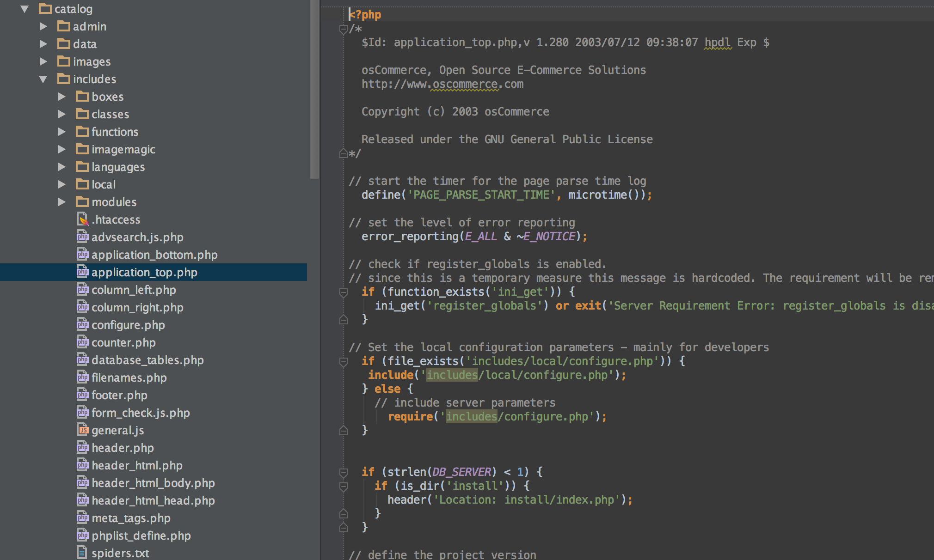Toggle code fold at the file_exists if block

(343, 362)
